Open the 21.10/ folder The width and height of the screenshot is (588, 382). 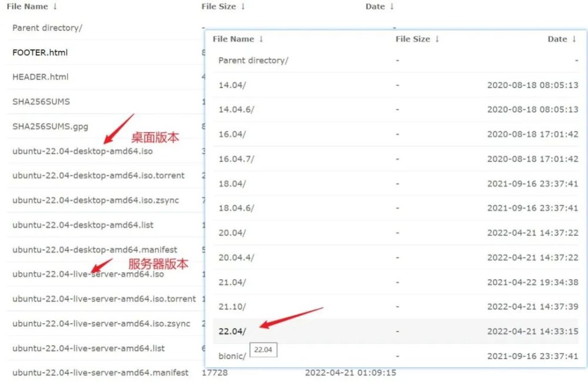pos(232,307)
